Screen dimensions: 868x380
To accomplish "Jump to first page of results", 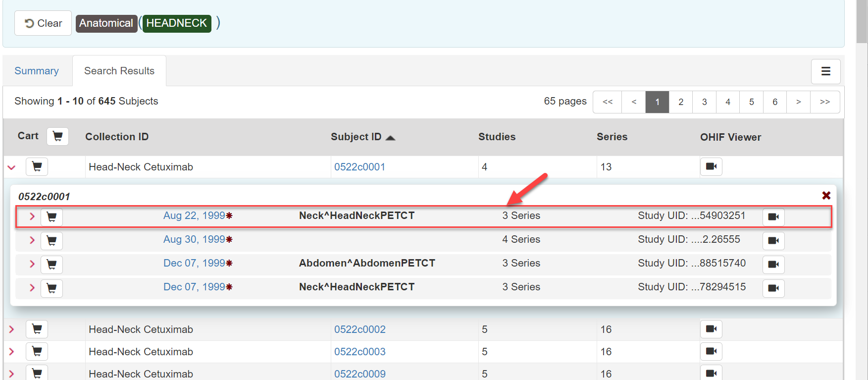I will [608, 102].
